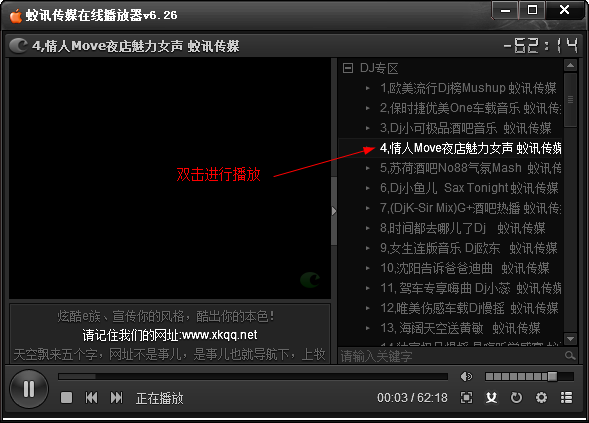Collapse the playlist via divider arrow handle

click(334, 211)
